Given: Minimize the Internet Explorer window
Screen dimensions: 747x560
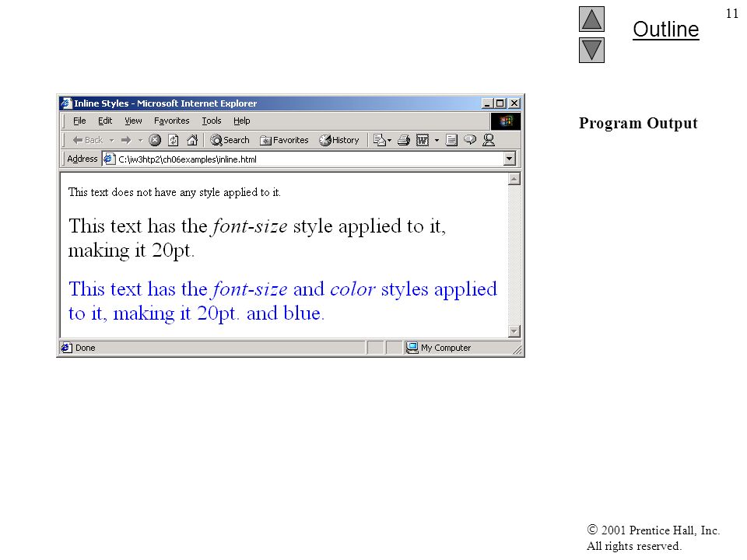Looking at the screenshot, I should [x=487, y=103].
